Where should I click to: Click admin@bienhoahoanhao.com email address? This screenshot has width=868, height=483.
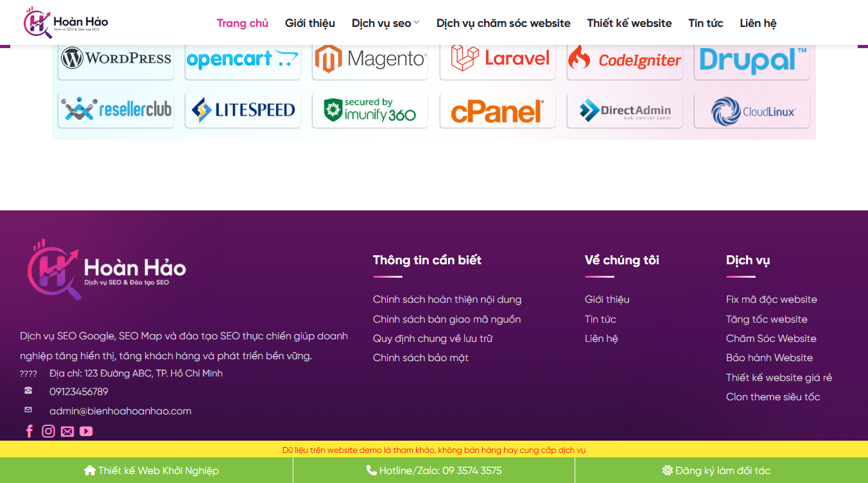point(120,411)
